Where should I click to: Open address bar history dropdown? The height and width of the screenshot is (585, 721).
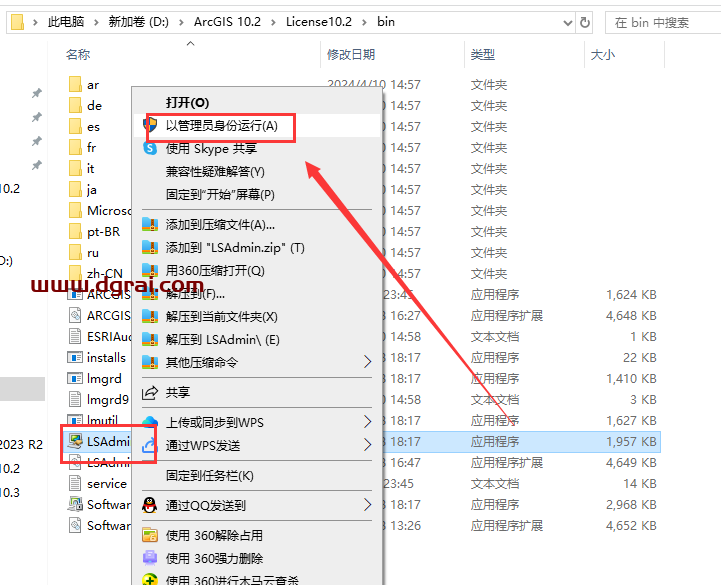(568, 23)
